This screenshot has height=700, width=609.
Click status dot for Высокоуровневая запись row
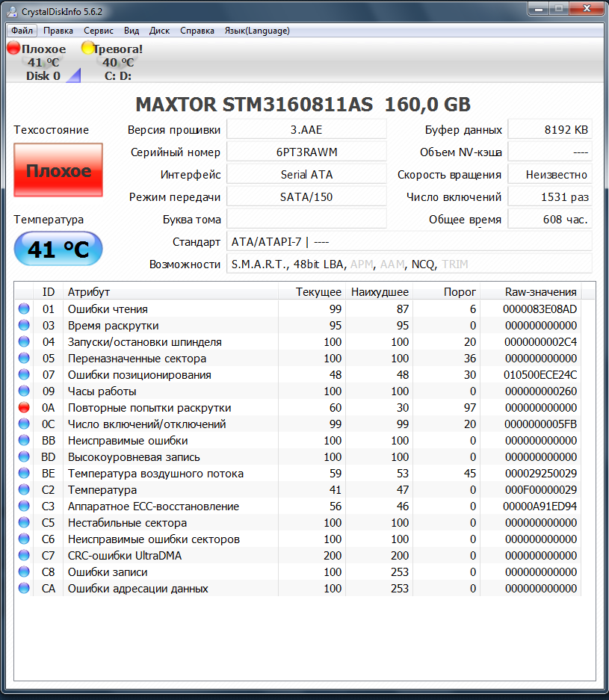(24, 457)
